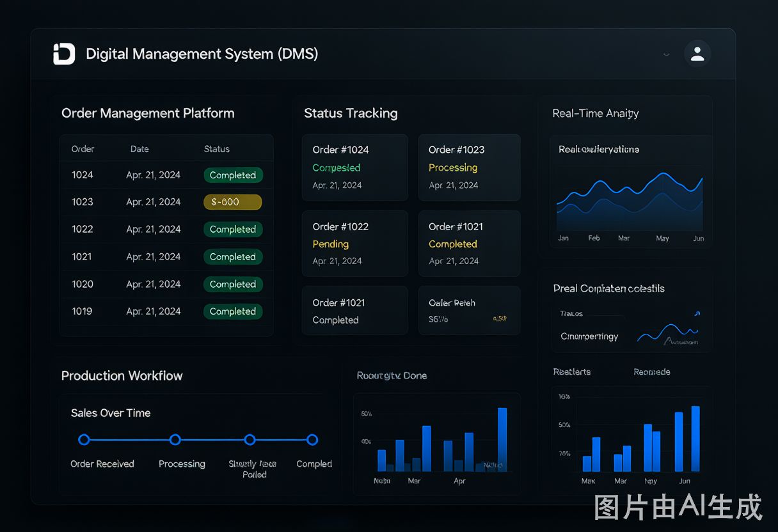Click the Status Tracking heading
The image size is (778, 532).
coord(351,113)
